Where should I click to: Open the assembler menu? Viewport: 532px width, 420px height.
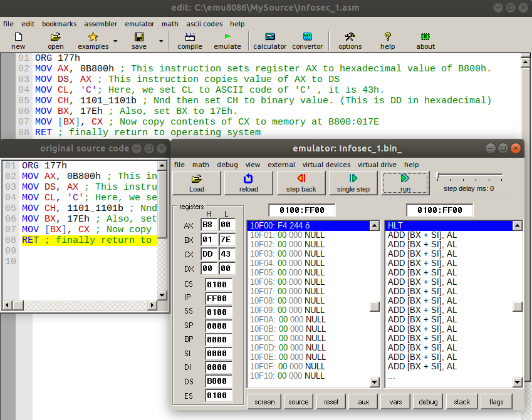pyautogui.click(x=100, y=24)
